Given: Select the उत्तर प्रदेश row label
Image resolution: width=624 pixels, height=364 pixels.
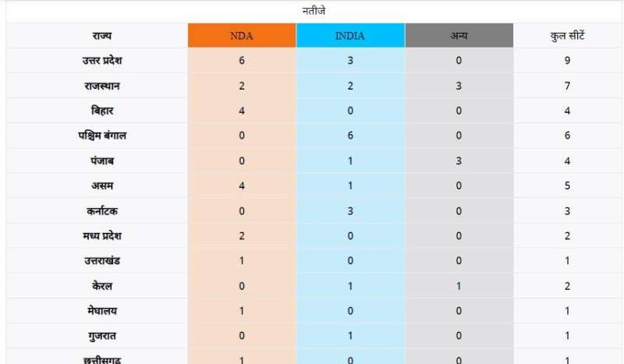Looking at the screenshot, I should tap(101, 61).
